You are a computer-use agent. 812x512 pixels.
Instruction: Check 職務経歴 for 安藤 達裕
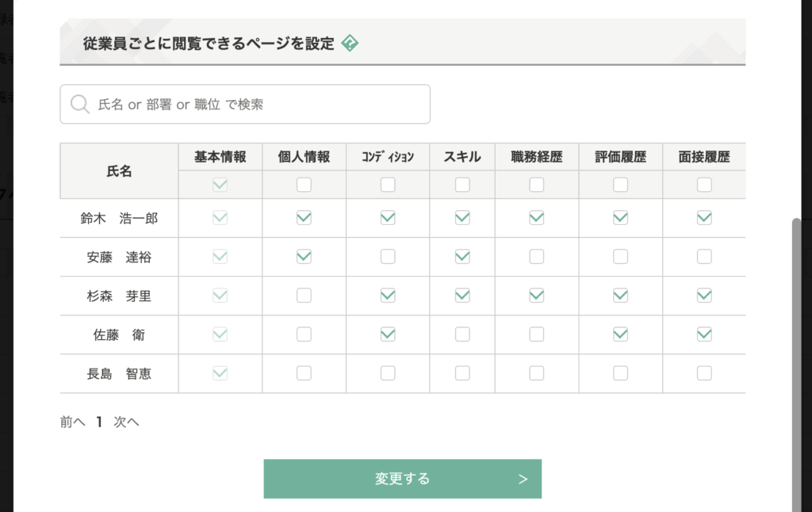pos(537,257)
